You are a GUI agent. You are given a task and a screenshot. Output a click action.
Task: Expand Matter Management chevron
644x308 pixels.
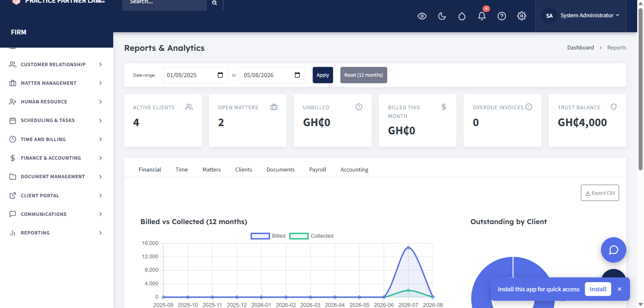[x=101, y=83]
